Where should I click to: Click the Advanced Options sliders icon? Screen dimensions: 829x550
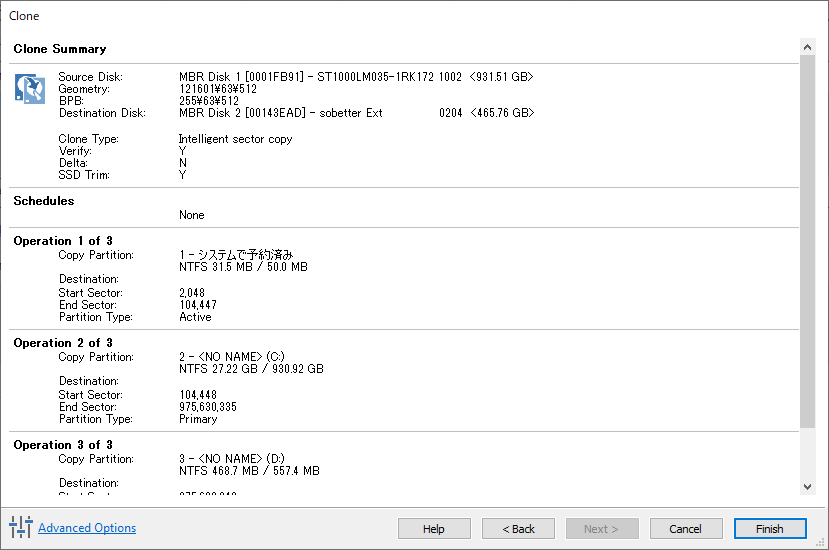pos(20,527)
